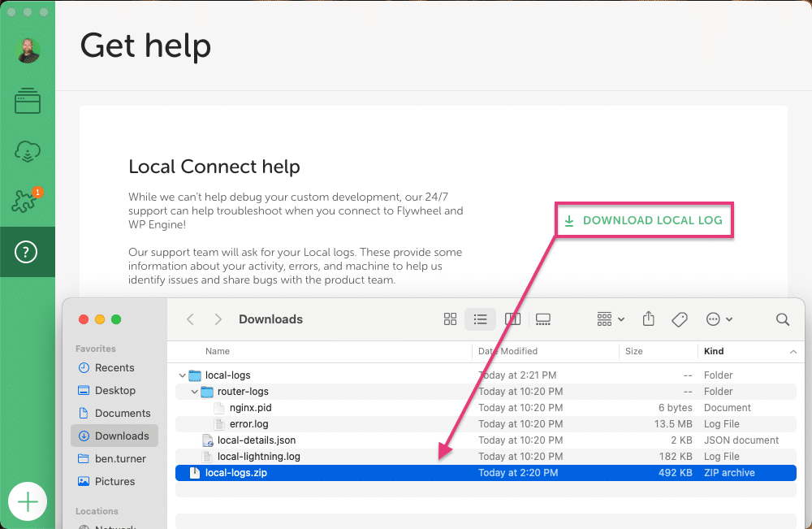Image resolution: width=812 pixels, height=529 pixels.
Task: Select the Help question mark icon
Action: pyautogui.click(x=26, y=253)
